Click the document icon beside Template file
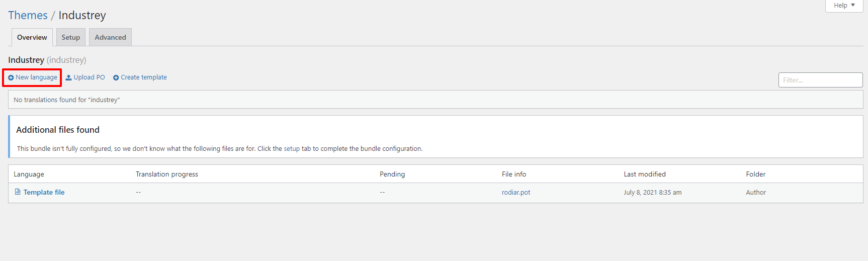The height and width of the screenshot is (261, 868). click(x=18, y=192)
